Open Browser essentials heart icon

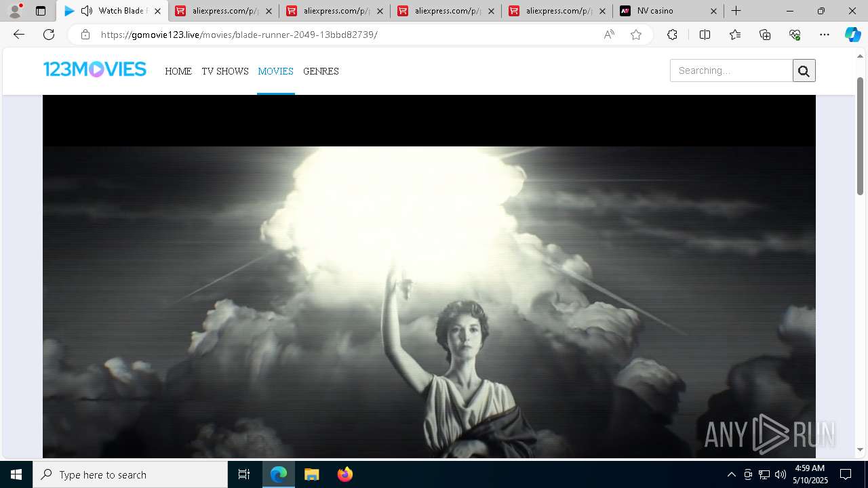795,35
